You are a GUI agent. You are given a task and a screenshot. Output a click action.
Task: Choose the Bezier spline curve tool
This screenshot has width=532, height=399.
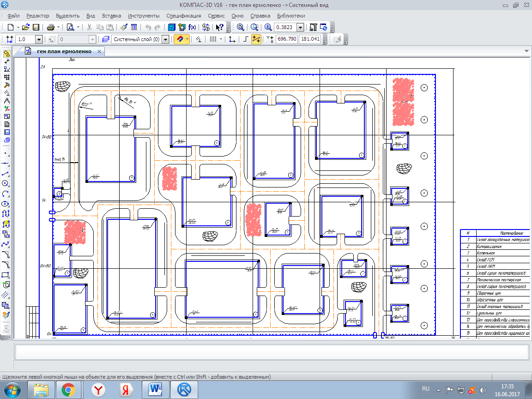pos(5,244)
